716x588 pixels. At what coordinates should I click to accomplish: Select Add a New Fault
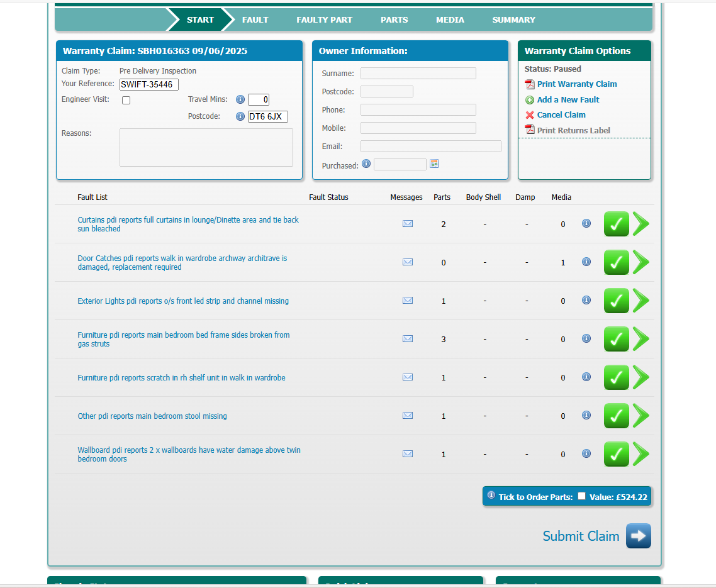tap(568, 100)
